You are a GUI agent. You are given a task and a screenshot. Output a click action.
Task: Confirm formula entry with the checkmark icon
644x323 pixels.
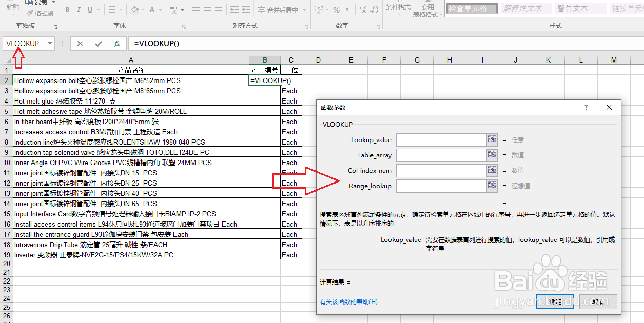point(98,44)
